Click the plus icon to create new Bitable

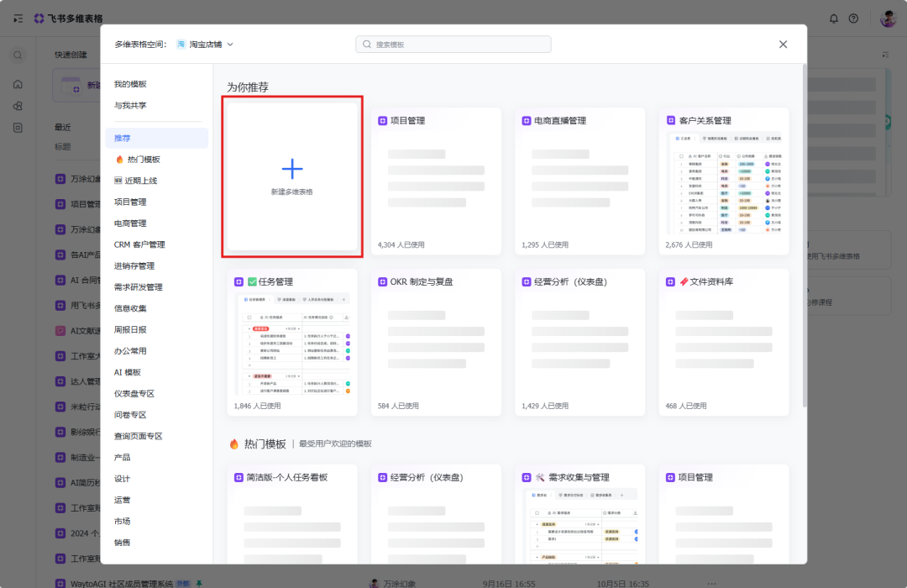pyautogui.click(x=291, y=170)
